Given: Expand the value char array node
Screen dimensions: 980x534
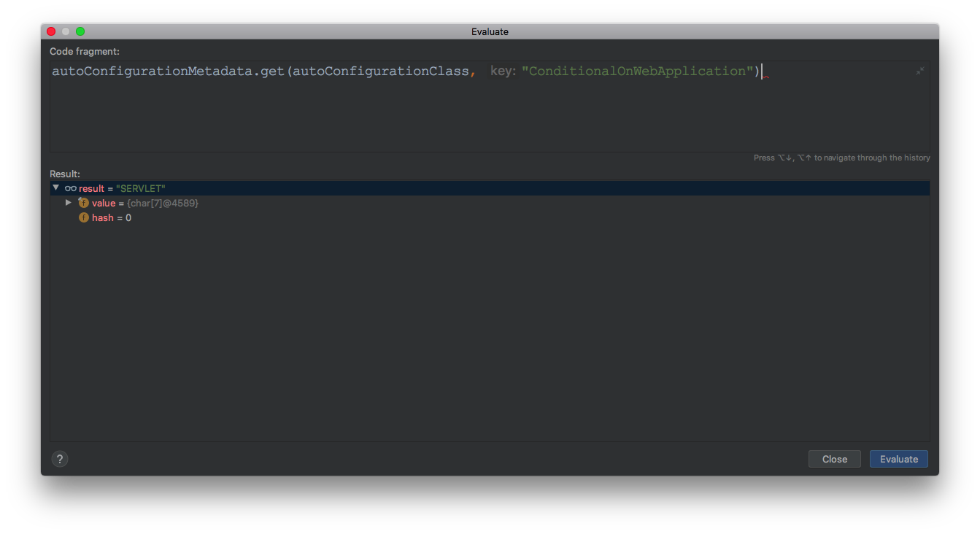Looking at the screenshot, I should pyautogui.click(x=69, y=203).
